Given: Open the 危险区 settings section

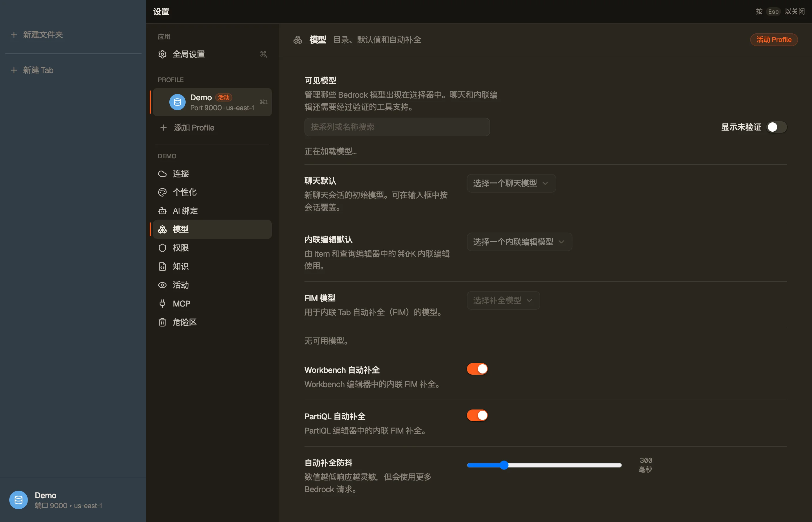Looking at the screenshot, I should pos(213,322).
